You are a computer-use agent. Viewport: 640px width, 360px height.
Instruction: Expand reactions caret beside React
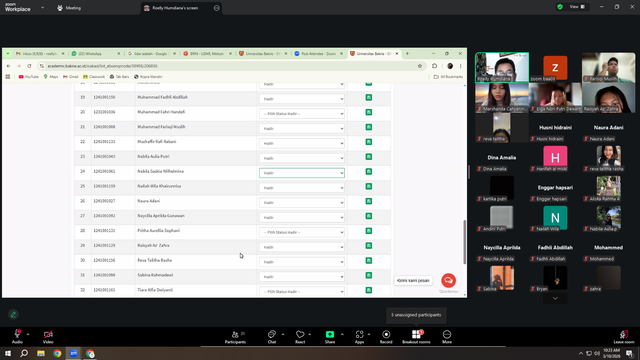coord(310,334)
